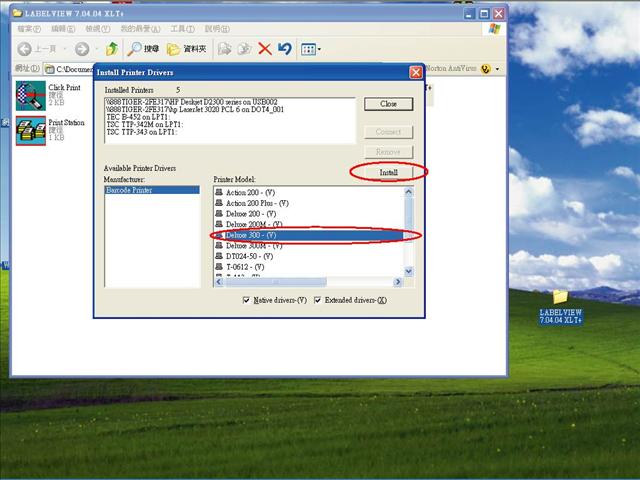The width and height of the screenshot is (640, 480).
Task: Select HP Deskjet D2300 series installed printer
Action: tap(192, 102)
